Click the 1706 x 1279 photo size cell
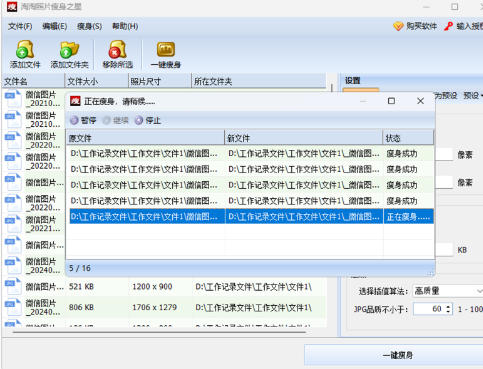This screenshot has width=483, height=369. (154, 307)
